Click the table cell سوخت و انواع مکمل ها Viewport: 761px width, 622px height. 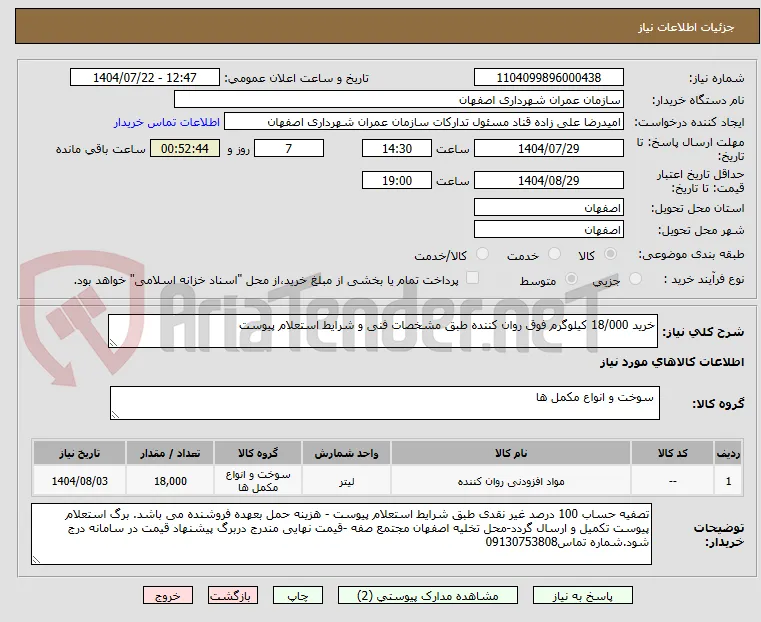pos(258,481)
